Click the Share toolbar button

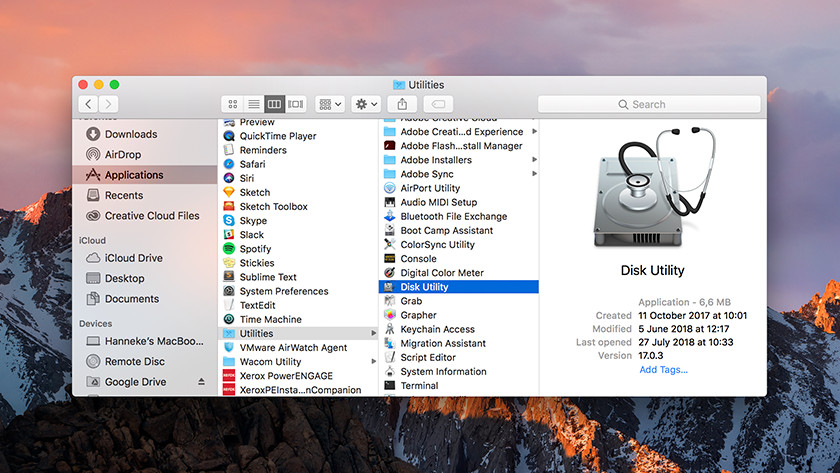coord(402,104)
